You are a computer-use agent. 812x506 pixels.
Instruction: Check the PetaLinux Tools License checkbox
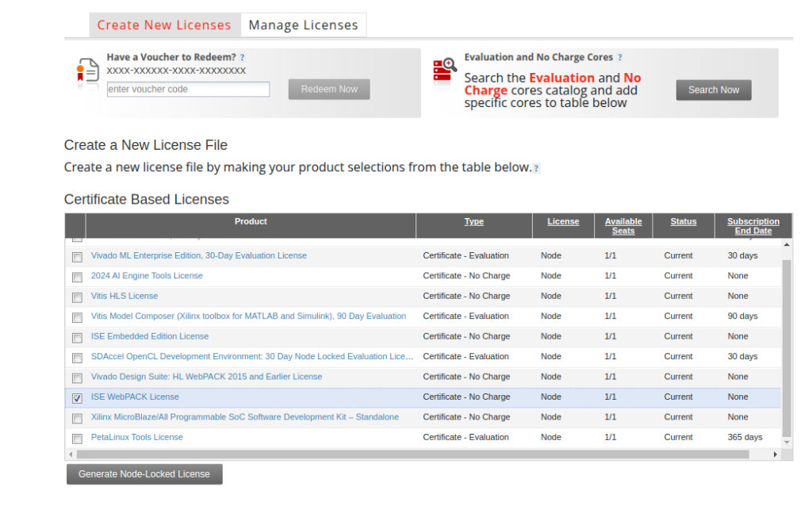point(77,439)
